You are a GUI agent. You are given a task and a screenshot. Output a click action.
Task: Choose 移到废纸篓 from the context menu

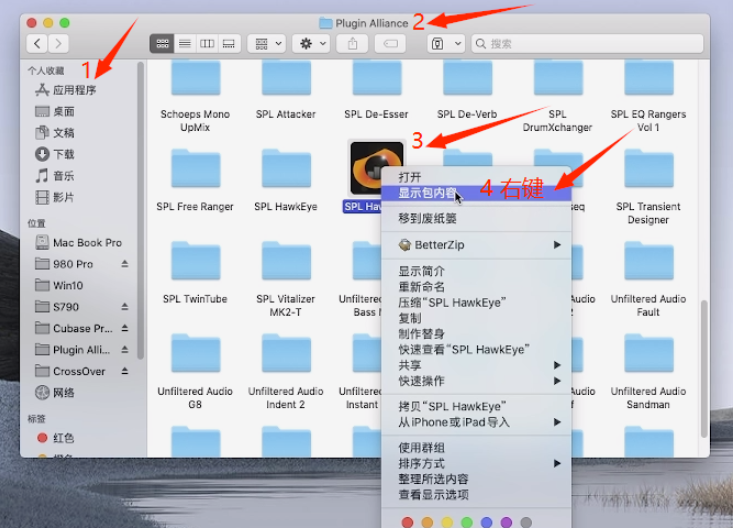pyautogui.click(x=476, y=218)
